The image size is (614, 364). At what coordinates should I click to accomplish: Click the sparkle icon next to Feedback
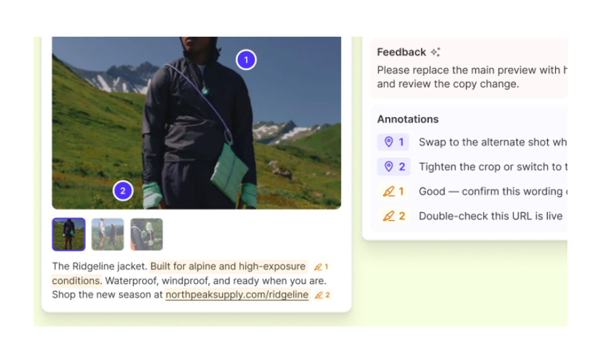pyautogui.click(x=435, y=52)
